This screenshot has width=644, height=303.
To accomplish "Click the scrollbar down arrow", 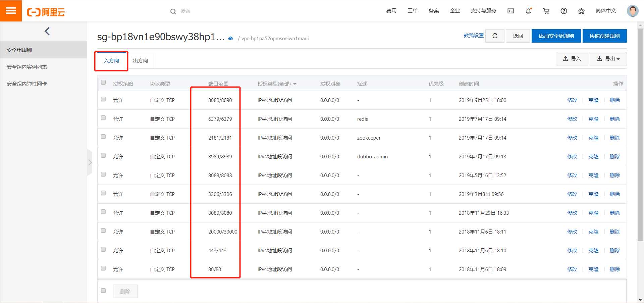I will 640,300.
